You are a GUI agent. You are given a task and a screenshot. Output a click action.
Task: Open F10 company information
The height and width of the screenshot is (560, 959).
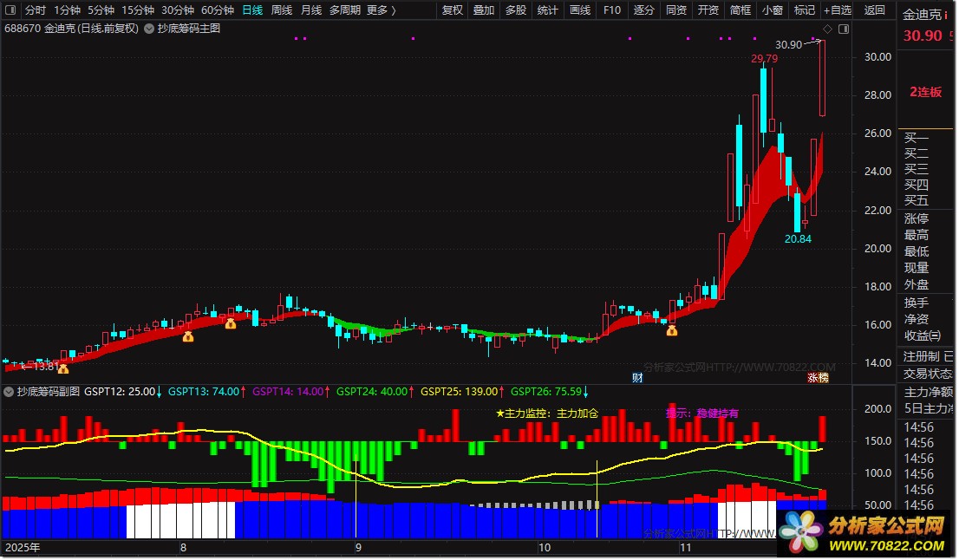coord(611,10)
